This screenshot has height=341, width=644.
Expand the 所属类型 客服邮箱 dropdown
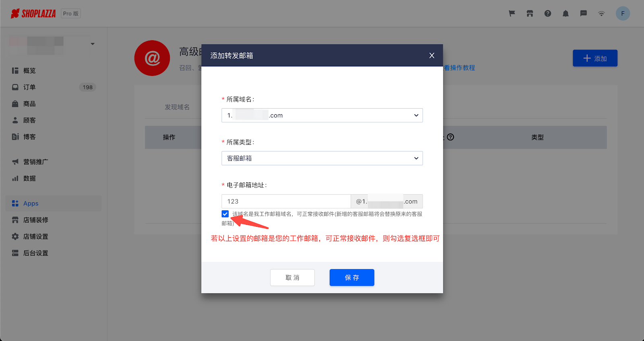pos(322,158)
